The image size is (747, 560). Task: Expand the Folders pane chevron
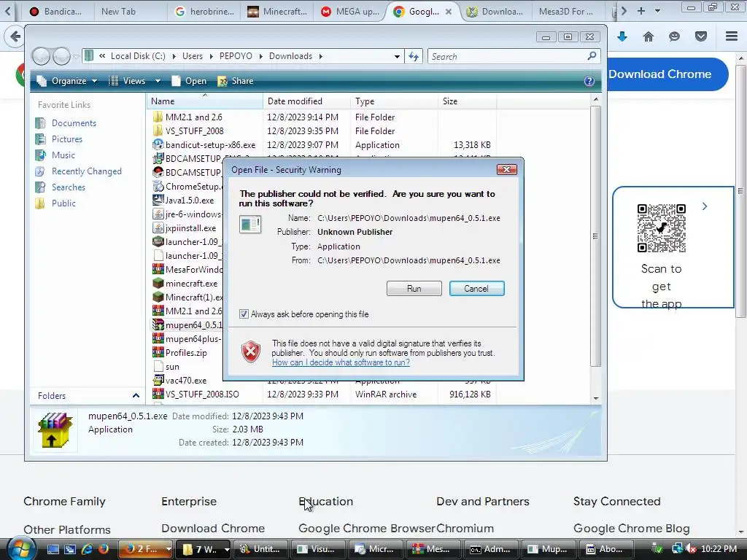tap(136, 396)
